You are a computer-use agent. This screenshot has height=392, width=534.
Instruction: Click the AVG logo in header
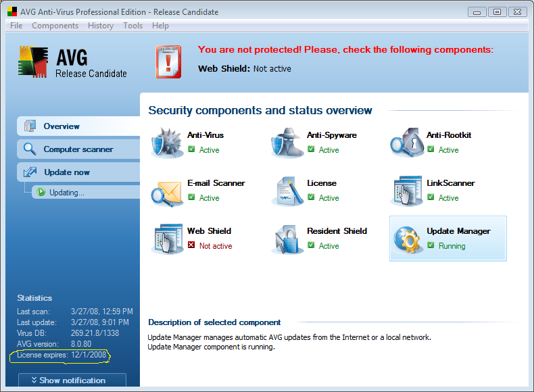click(x=33, y=62)
